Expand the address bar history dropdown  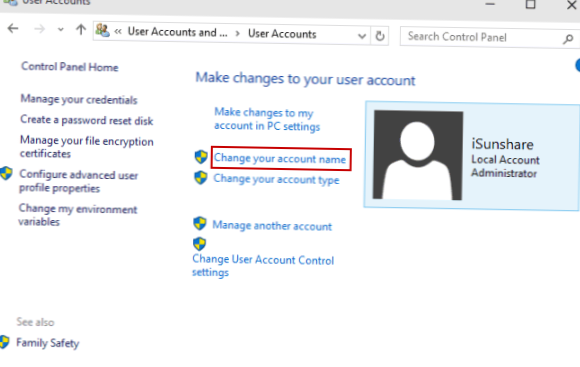tap(362, 36)
